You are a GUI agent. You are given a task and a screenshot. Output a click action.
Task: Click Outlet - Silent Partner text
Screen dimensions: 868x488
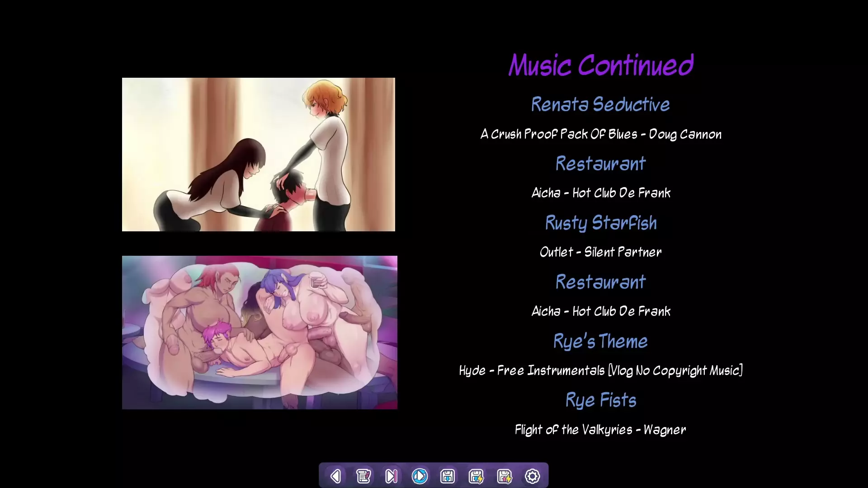click(600, 252)
